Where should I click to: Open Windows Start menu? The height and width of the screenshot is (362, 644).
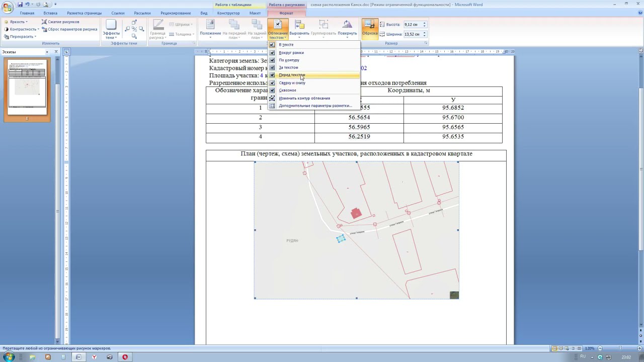pyautogui.click(x=9, y=357)
